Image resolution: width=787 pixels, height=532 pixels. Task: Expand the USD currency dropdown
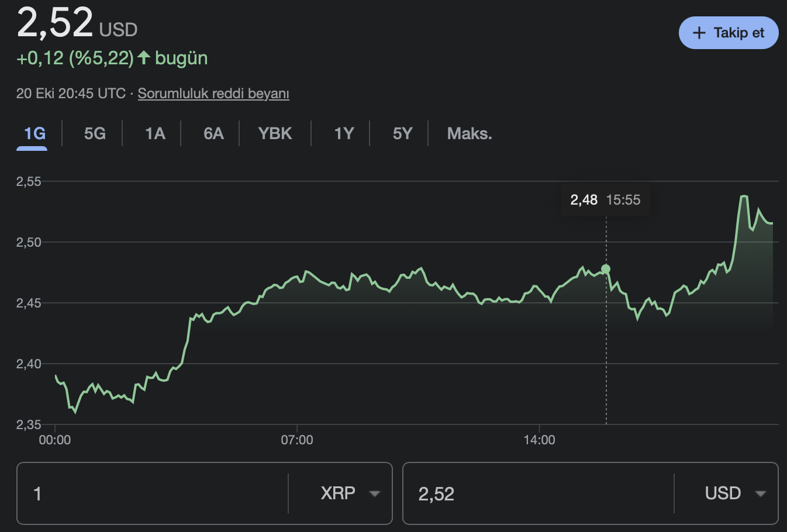click(735, 493)
